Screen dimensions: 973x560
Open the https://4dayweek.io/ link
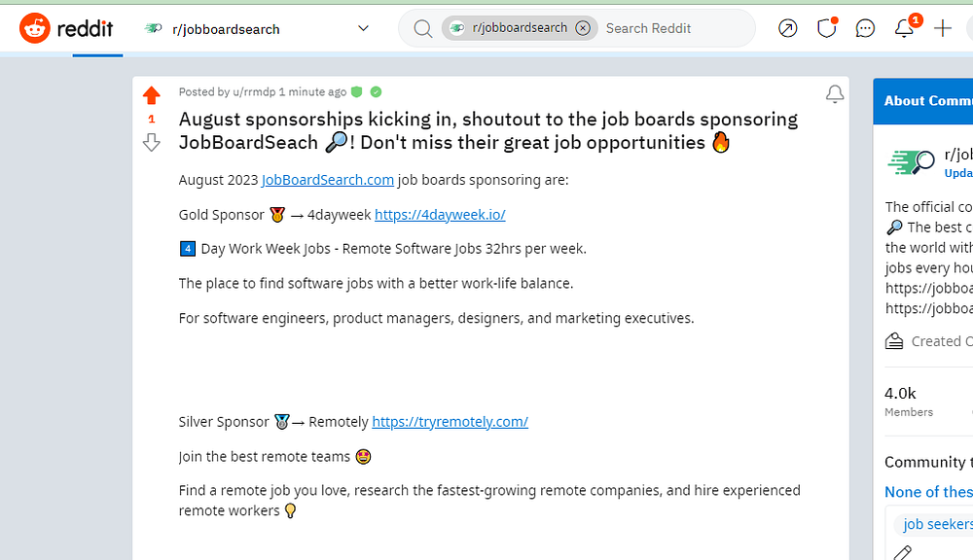click(440, 215)
